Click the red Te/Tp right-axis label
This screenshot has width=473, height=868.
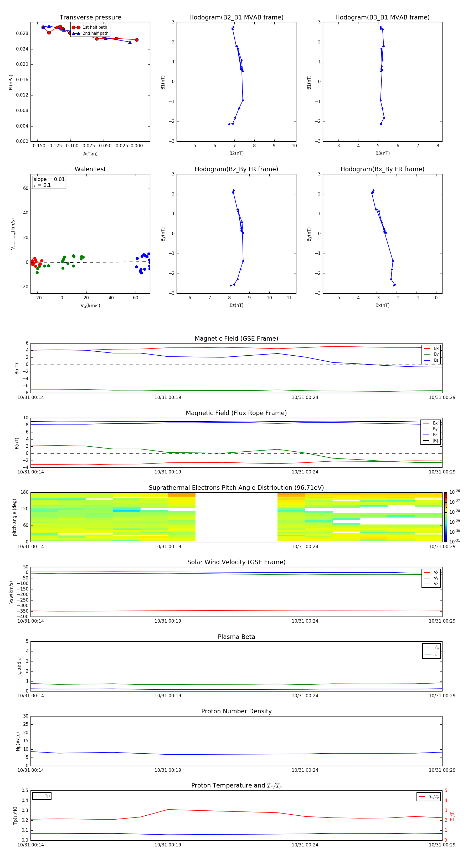click(x=452, y=815)
